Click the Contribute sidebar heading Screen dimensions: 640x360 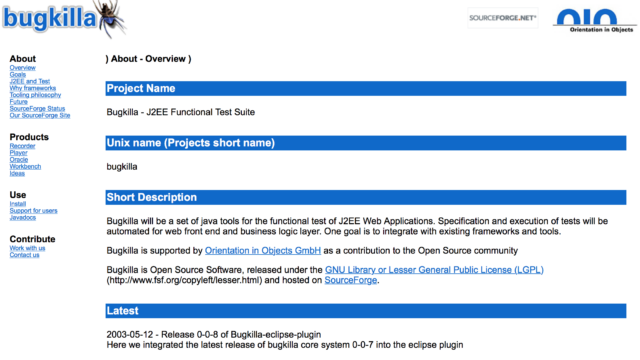32,239
